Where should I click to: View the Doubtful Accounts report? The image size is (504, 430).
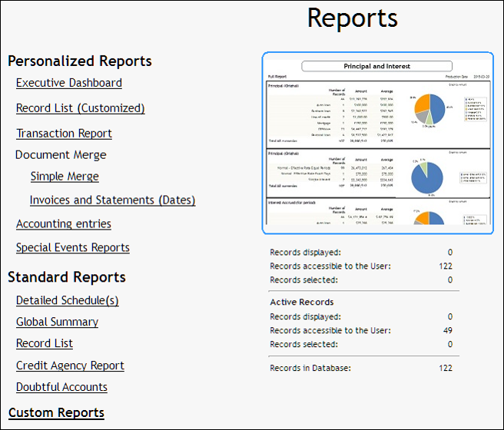pos(61,388)
